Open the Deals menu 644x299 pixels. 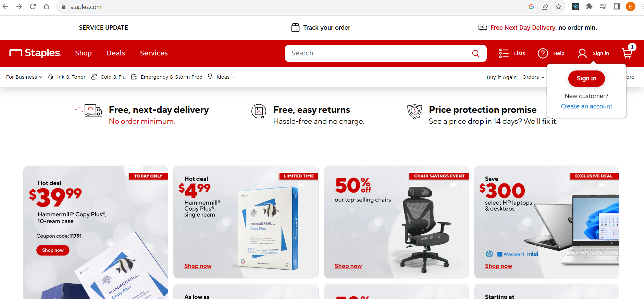click(x=116, y=53)
